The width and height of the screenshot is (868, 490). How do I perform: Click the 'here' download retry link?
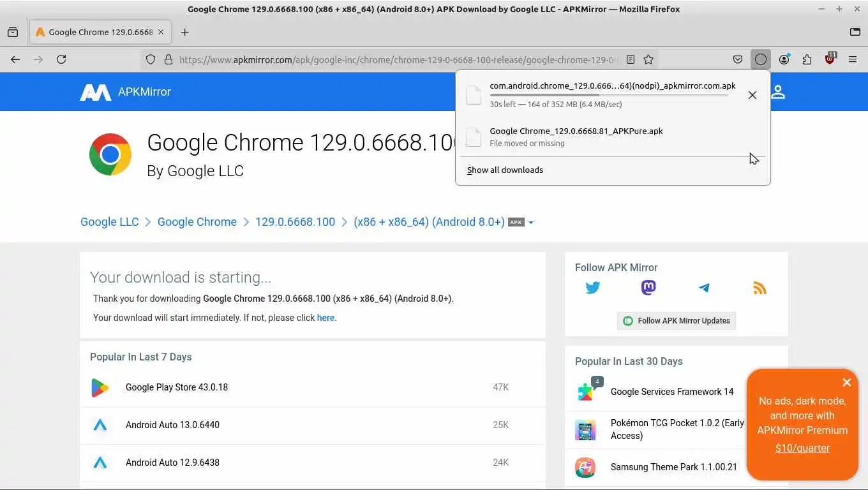click(x=325, y=318)
